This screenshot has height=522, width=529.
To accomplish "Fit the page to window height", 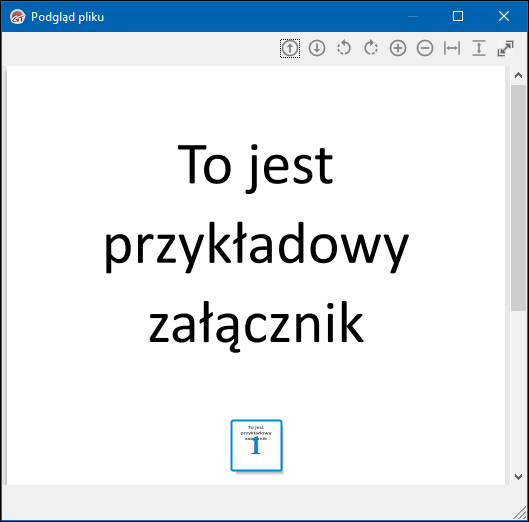I will tap(479, 48).
